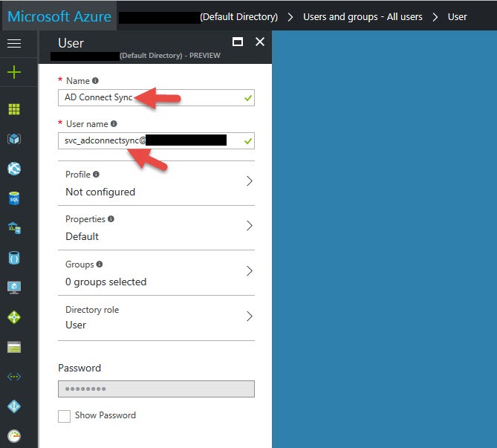This screenshot has width=497, height=448.
Task: Open Load balancers green diamond icon
Action: click(14, 317)
